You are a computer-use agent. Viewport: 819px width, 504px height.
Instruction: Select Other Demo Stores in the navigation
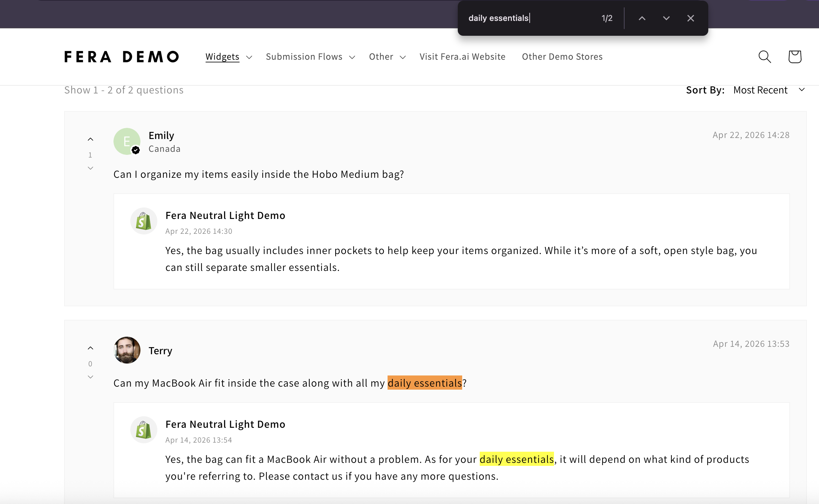point(562,57)
